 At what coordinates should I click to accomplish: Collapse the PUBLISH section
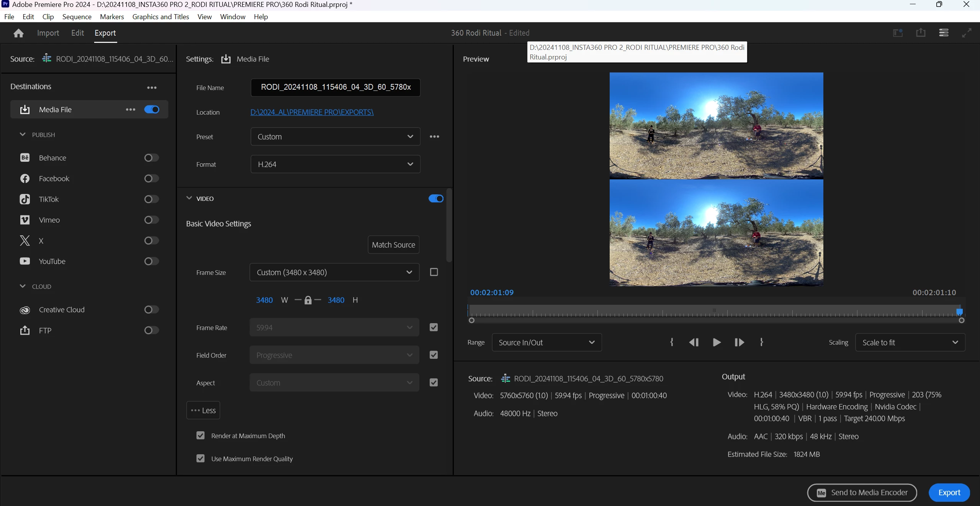click(23, 135)
